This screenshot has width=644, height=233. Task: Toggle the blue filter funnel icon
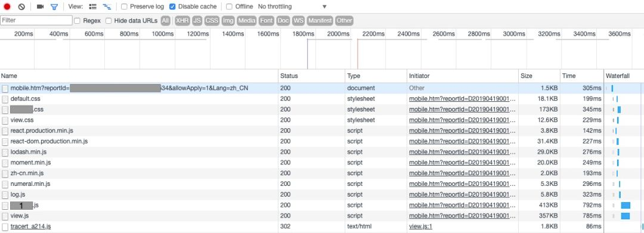click(x=54, y=7)
